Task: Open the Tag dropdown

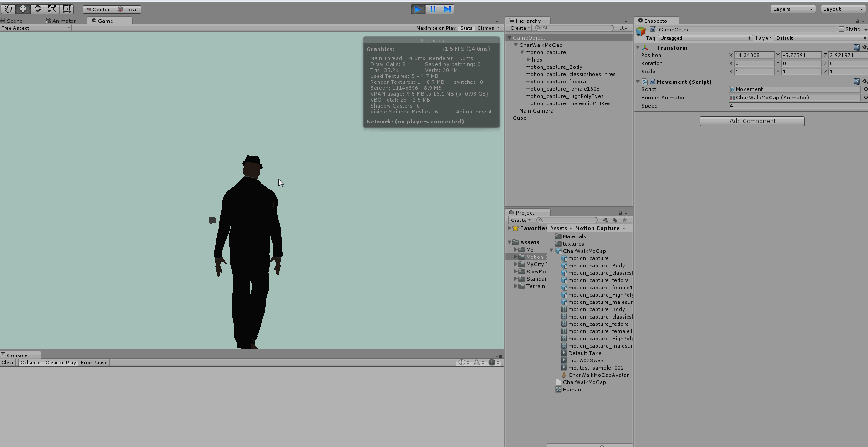Action: (705, 38)
